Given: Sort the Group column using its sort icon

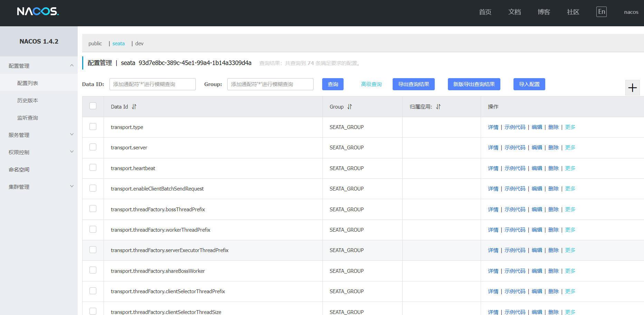Looking at the screenshot, I should point(349,107).
